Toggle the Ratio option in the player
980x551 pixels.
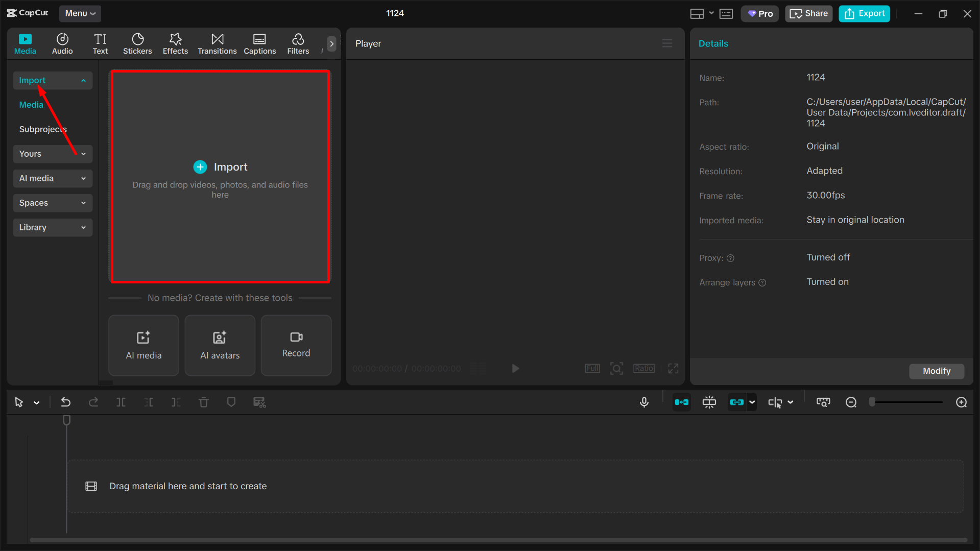tap(643, 368)
